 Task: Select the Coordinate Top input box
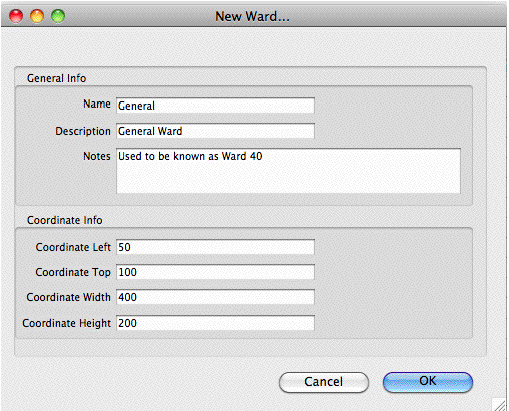tap(215, 272)
